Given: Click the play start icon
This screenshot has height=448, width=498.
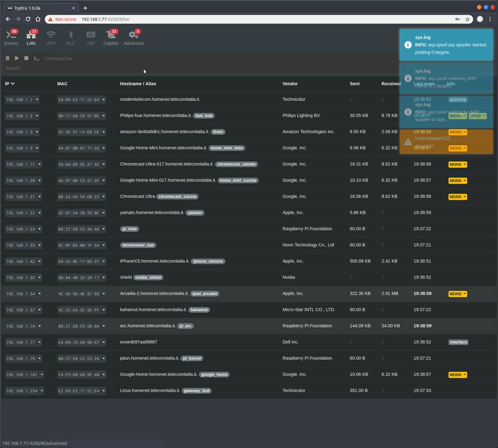Looking at the screenshot, I should 17,58.
